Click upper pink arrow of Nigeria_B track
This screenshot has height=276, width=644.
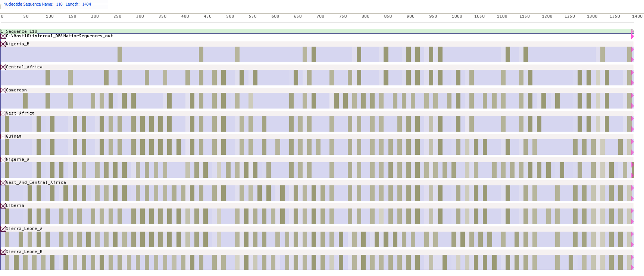click(x=632, y=49)
